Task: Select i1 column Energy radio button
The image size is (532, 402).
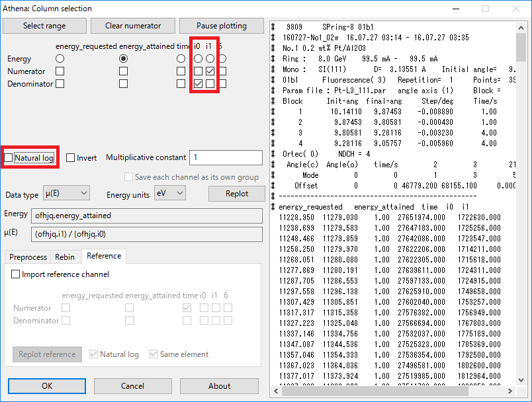Action: [x=210, y=59]
